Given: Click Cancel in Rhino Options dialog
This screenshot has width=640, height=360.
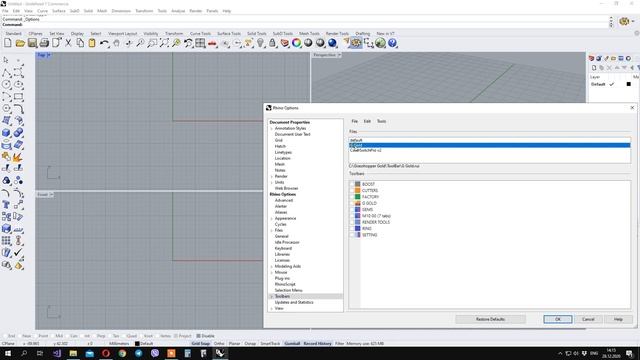Looking at the screenshot, I should point(588,319).
